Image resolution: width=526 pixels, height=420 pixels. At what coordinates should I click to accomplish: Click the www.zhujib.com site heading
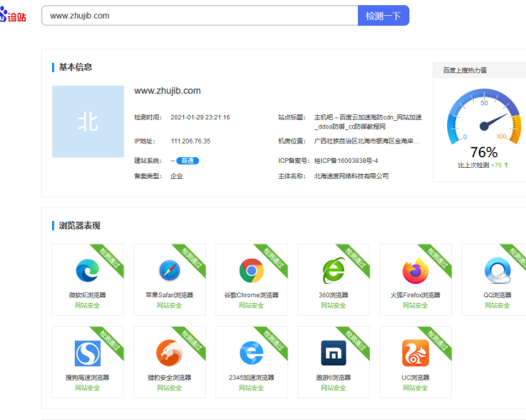pyautogui.click(x=167, y=91)
